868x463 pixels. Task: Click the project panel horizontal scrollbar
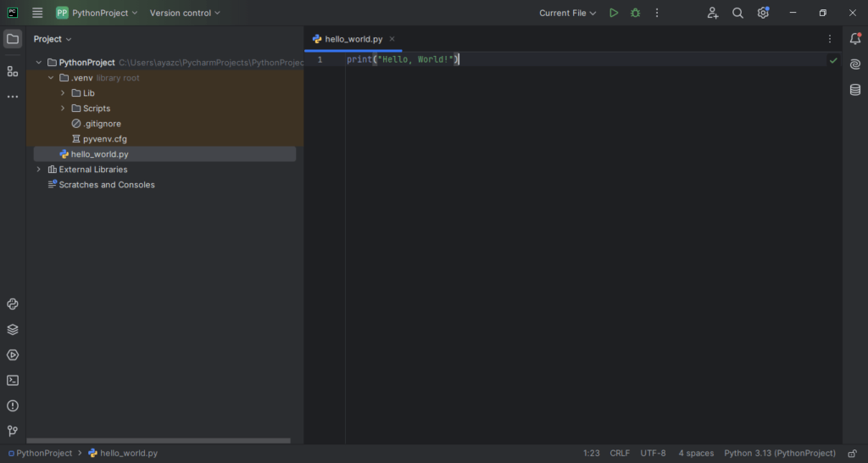click(x=159, y=441)
